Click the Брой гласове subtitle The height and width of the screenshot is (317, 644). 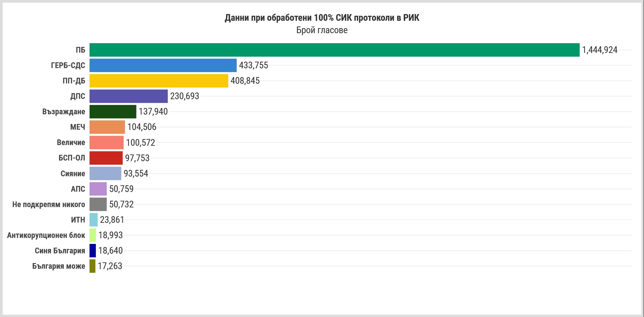[x=322, y=30]
